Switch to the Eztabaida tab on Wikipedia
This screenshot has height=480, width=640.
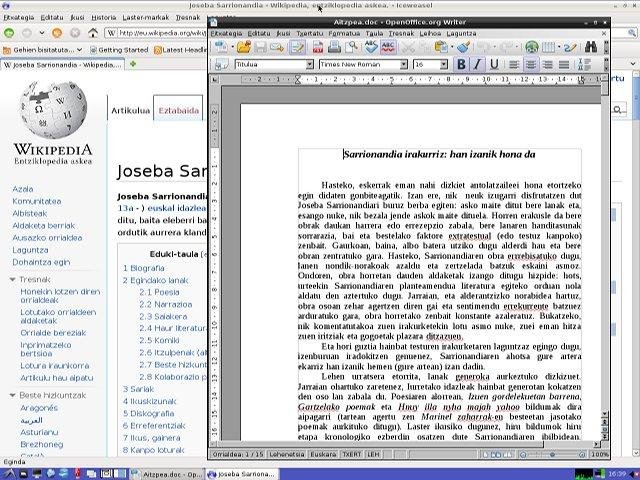pyautogui.click(x=178, y=110)
